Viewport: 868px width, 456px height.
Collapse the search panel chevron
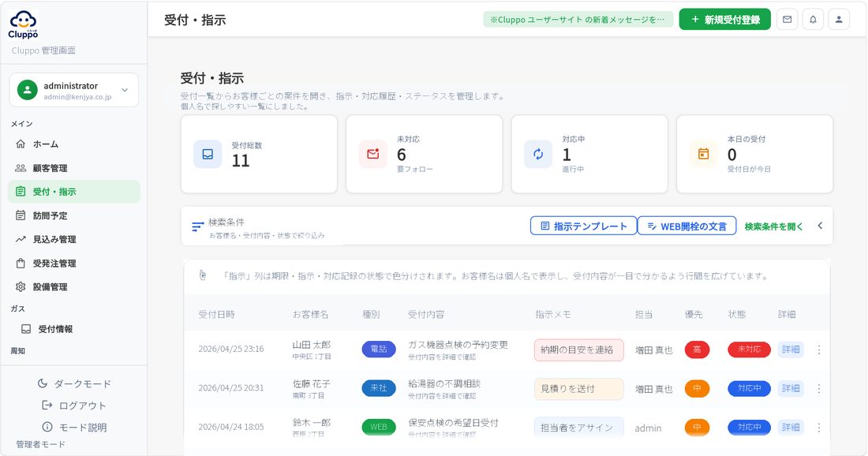[820, 226]
